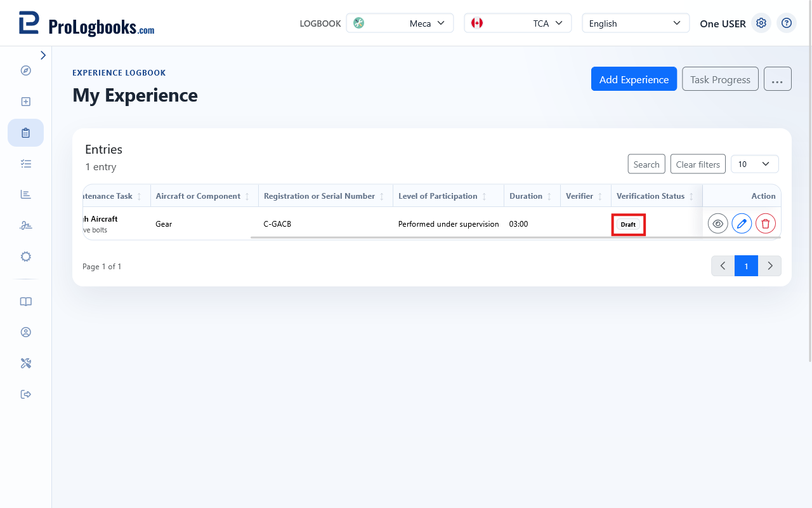Open the bar chart reports sidebar icon

pos(26,194)
